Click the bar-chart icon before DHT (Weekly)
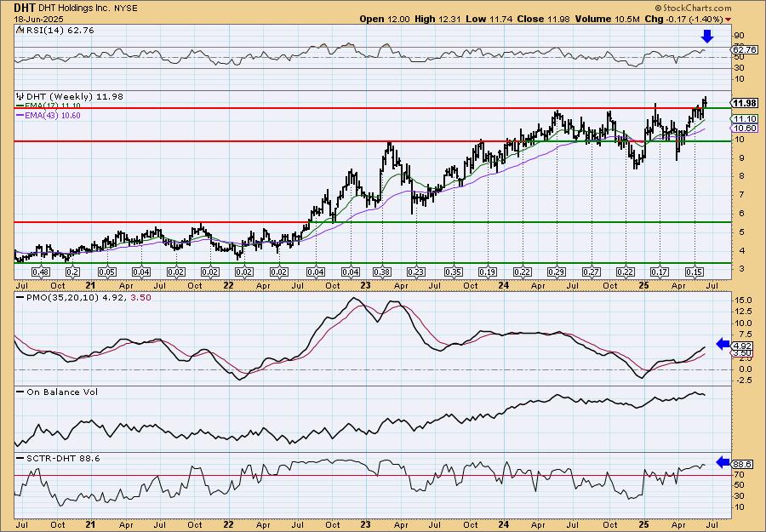 tap(20, 96)
